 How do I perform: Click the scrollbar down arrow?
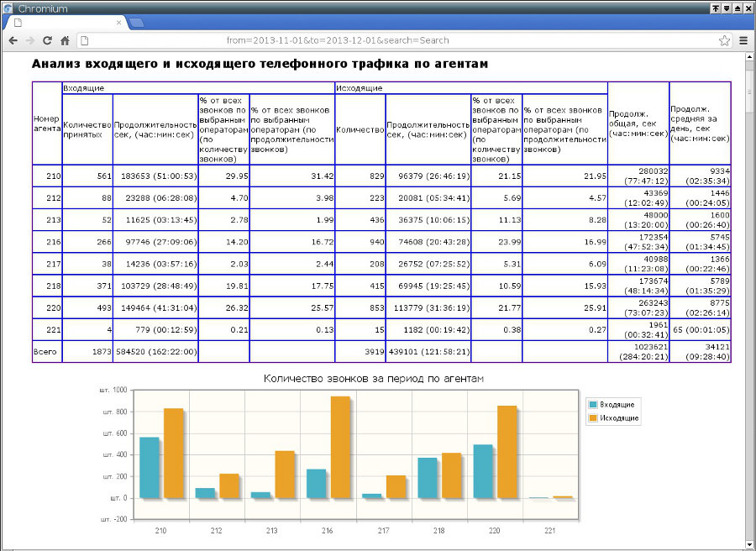[x=749, y=545]
